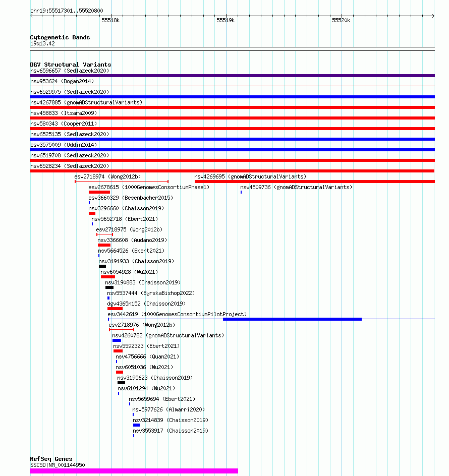
Task: Click thick blue esv3442619 variant bar
Action: point(292,319)
